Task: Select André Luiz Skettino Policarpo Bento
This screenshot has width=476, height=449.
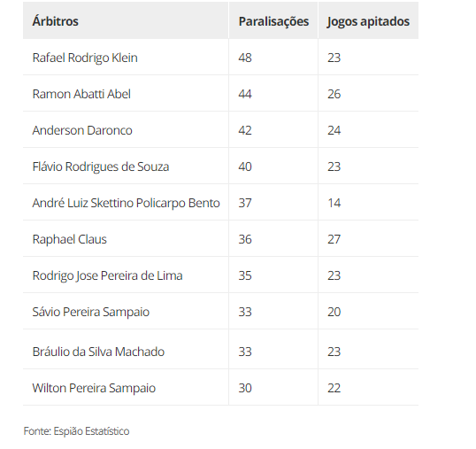Action: click(x=126, y=203)
